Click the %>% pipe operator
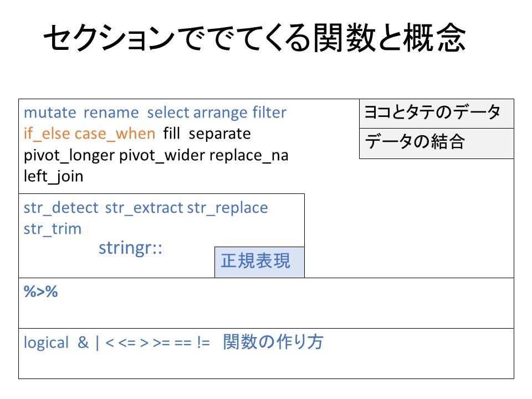The image size is (532, 399). click(41, 292)
